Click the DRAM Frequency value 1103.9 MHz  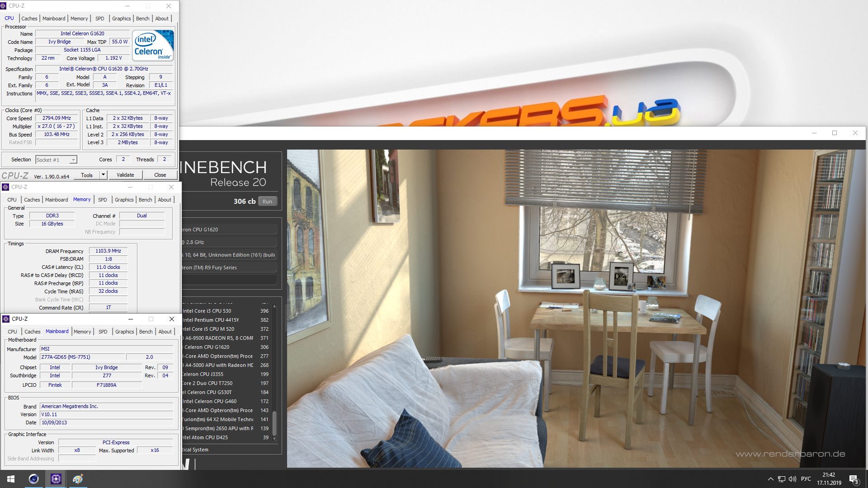pos(108,251)
